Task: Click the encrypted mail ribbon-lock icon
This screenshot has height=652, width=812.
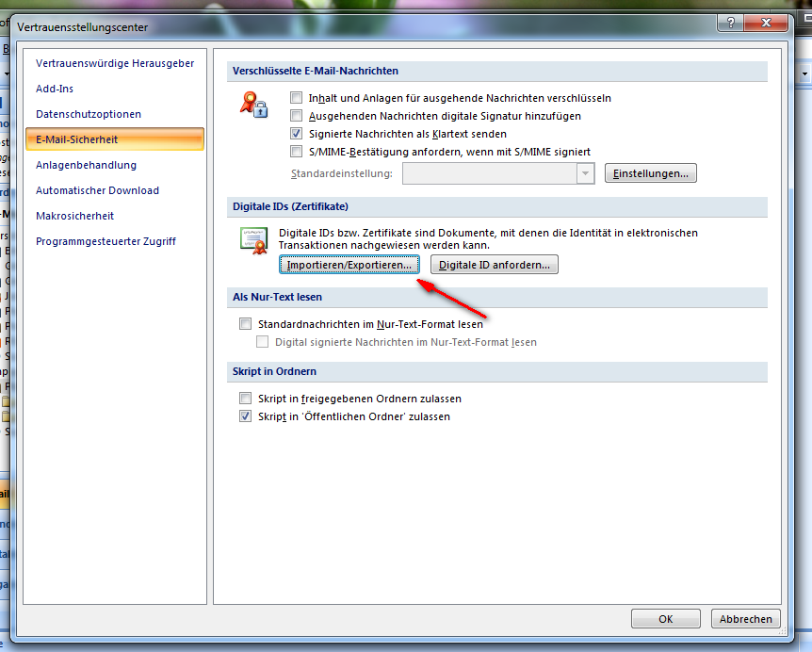Action: coord(253,104)
